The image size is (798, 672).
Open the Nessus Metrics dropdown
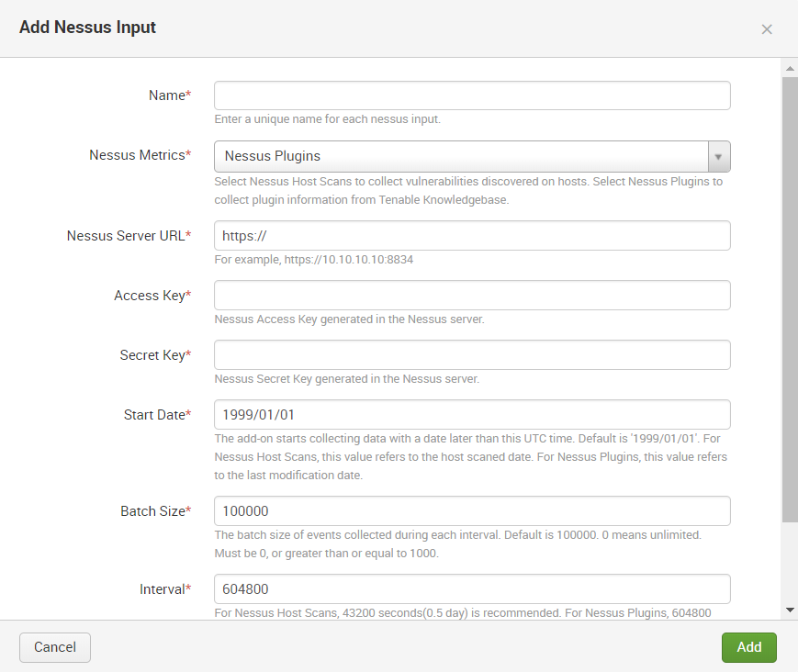pyautogui.click(x=472, y=156)
